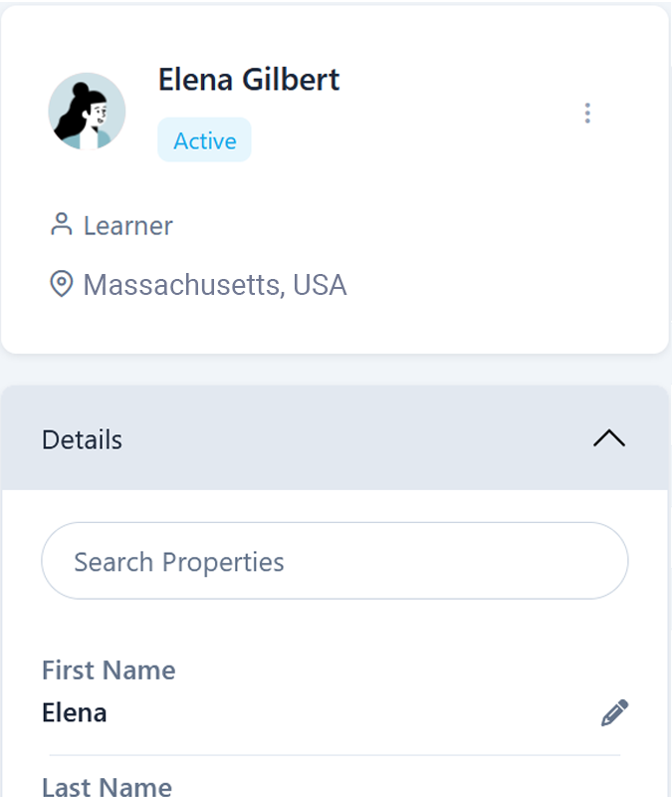Click Elena Gilbert's profile avatar
Viewport: 672px width, 797px height.
87,112
